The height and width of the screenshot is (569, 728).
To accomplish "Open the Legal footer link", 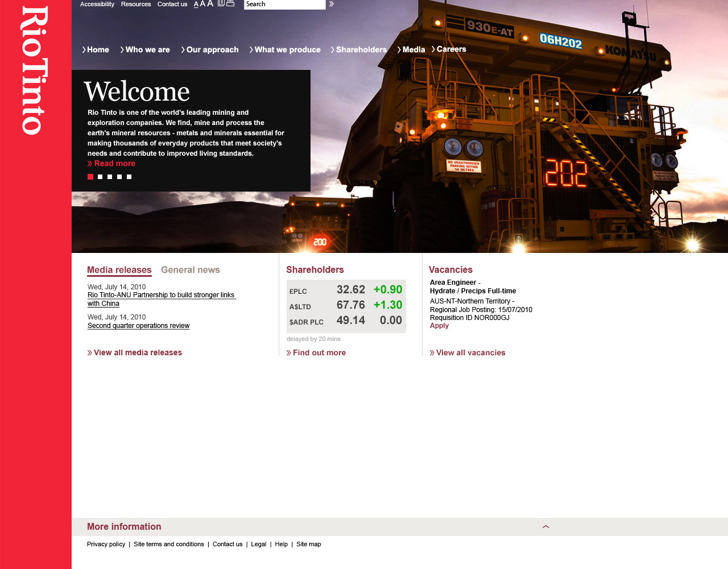I will click(259, 544).
